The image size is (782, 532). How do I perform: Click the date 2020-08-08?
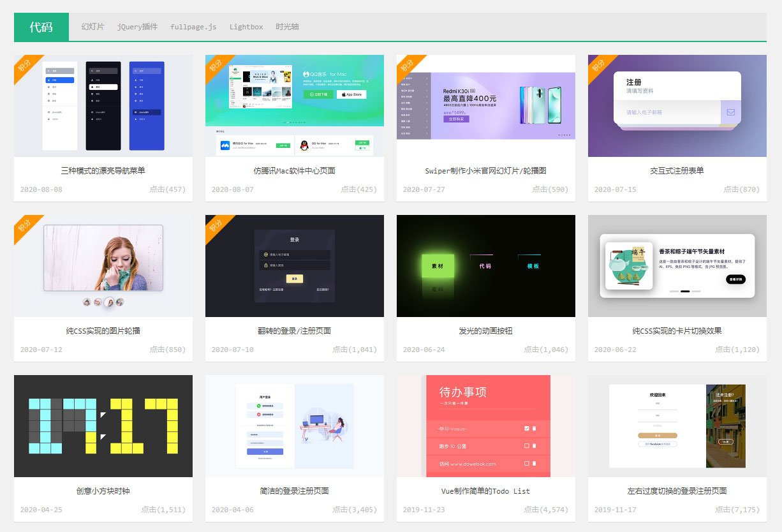[41, 189]
